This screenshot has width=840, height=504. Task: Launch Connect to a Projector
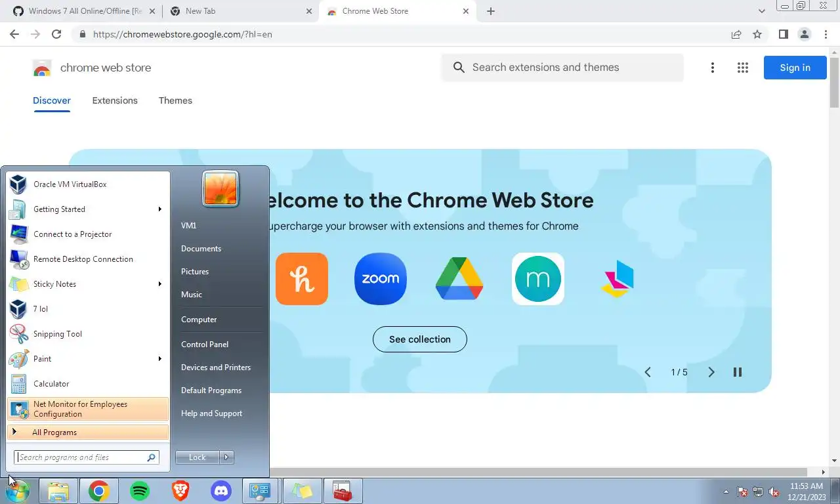pyautogui.click(x=88, y=234)
